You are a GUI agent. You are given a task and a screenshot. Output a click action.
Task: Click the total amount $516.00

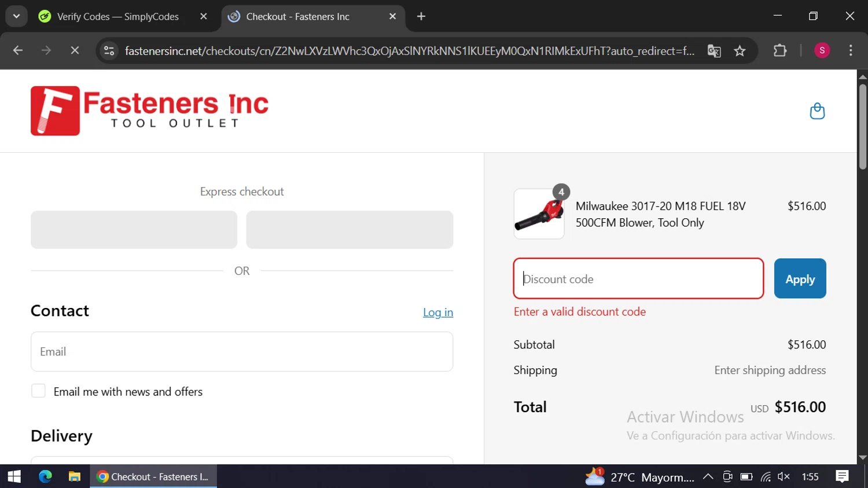(x=800, y=407)
